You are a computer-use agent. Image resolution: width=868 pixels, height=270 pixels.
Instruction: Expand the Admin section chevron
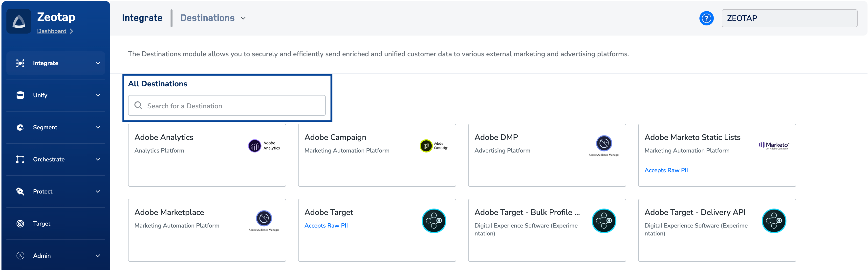click(98, 255)
